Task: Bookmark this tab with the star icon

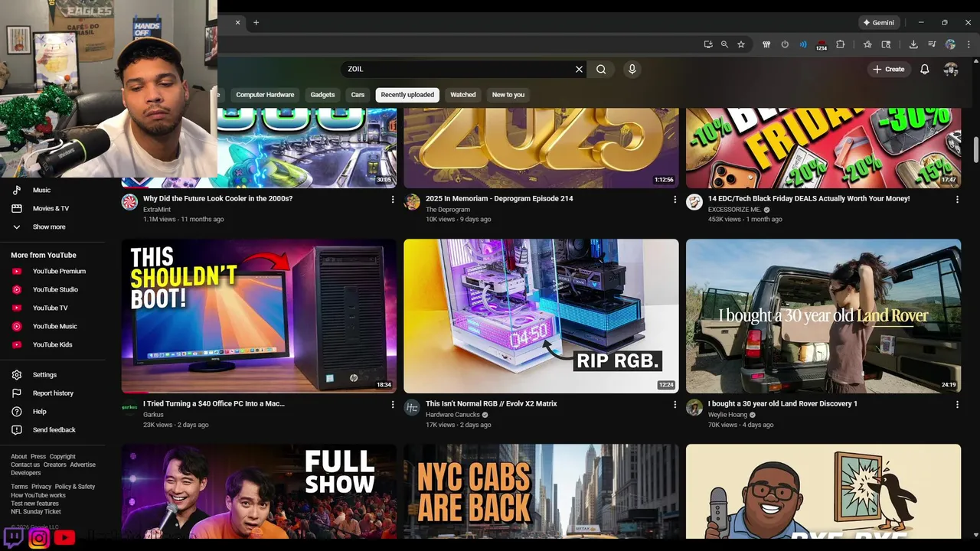Action: (740, 44)
